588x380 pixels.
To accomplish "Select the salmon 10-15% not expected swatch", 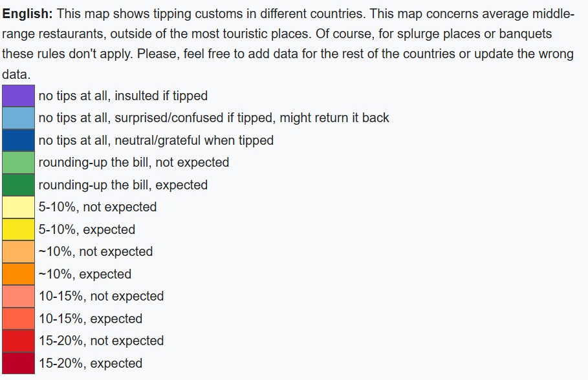I will coord(18,296).
